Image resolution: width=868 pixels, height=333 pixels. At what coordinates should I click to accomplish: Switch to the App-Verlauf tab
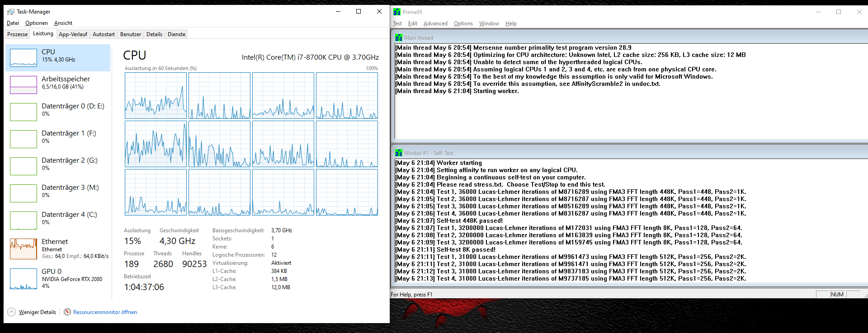point(73,34)
